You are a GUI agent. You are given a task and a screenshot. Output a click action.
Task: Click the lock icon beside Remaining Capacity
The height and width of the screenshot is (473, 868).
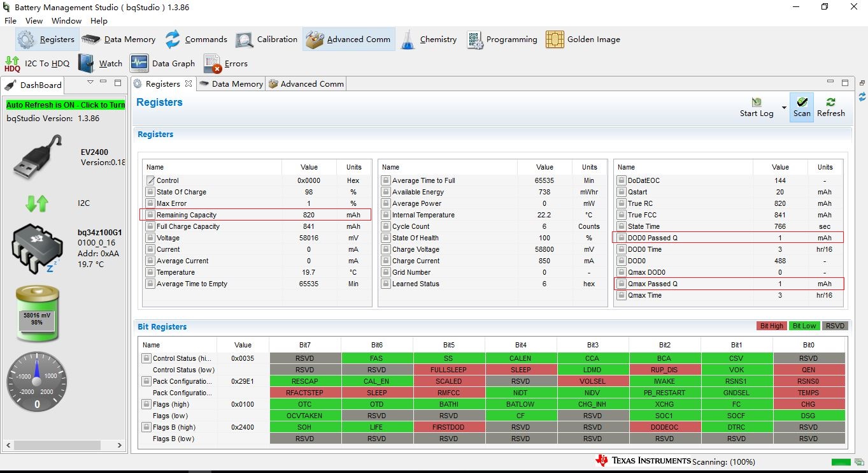pos(150,215)
